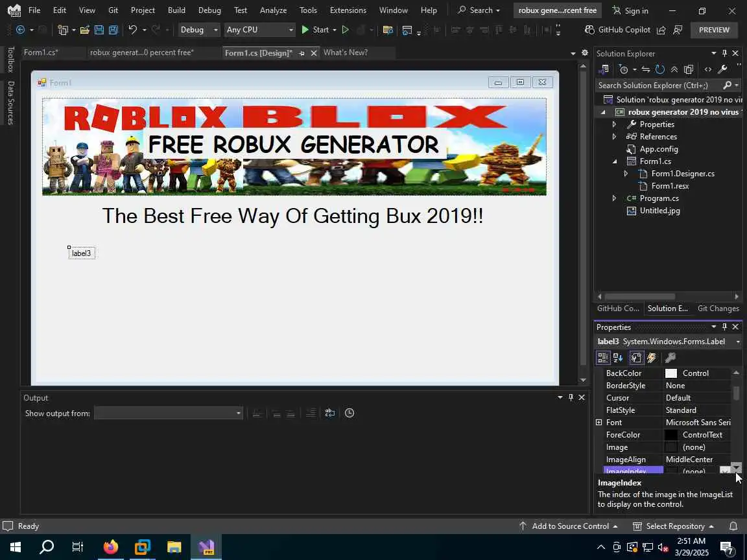Click the Start debugging button
This screenshot has width=747, height=560.
point(315,30)
